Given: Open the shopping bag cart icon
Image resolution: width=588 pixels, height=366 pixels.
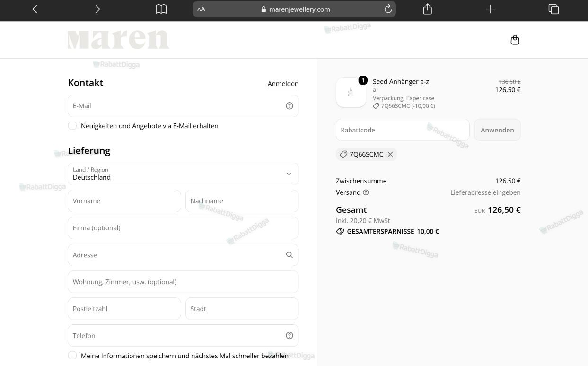Looking at the screenshot, I should (x=515, y=40).
